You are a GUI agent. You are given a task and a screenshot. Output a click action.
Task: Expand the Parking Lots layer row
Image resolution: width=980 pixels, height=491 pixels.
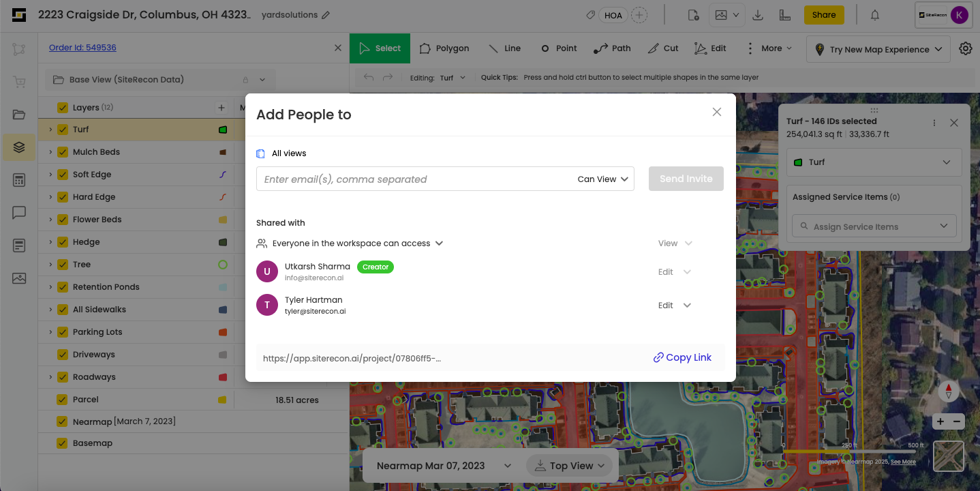pyautogui.click(x=50, y=332)
